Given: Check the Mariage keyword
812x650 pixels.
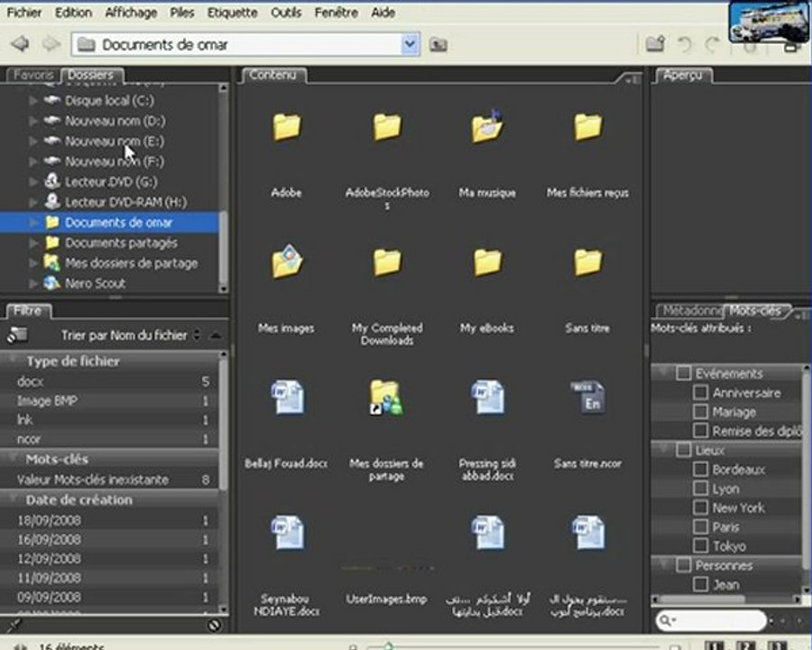Looking at the screenshot, I should coord(701,412).
